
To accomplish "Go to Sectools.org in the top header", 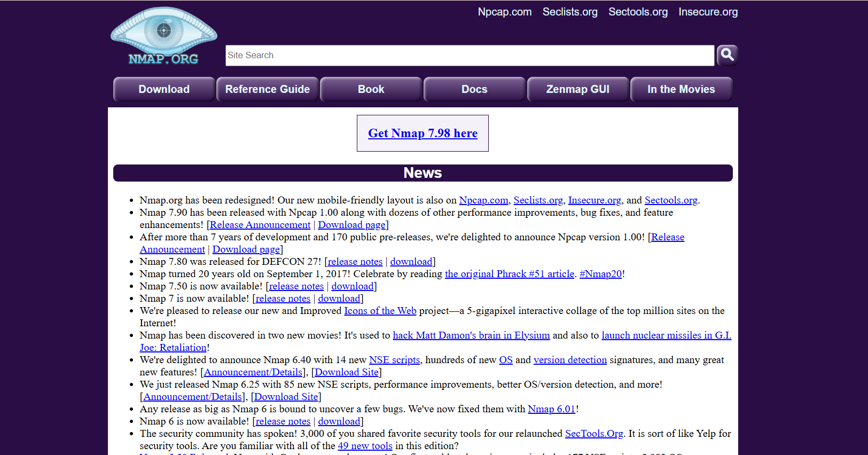I will tap(638, 12).
